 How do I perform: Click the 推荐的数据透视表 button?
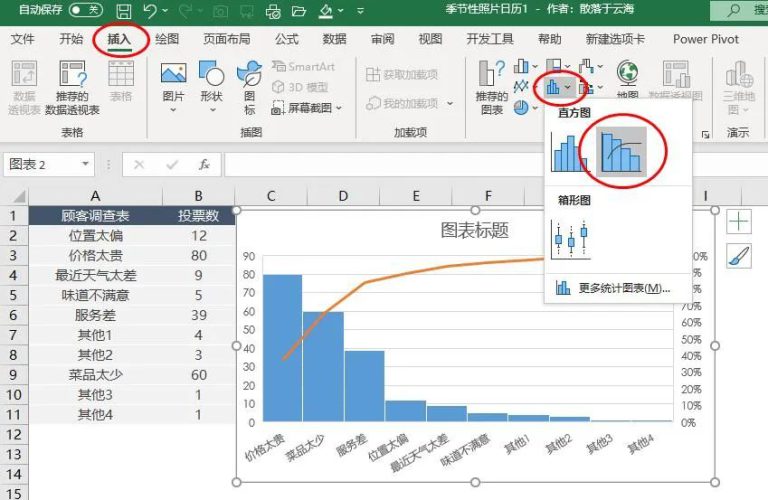(72, 87)
